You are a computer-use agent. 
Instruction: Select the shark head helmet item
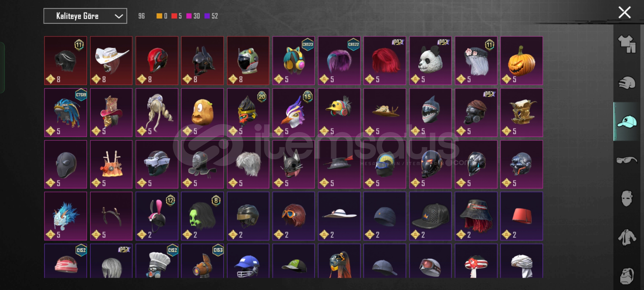coord(430,113)
